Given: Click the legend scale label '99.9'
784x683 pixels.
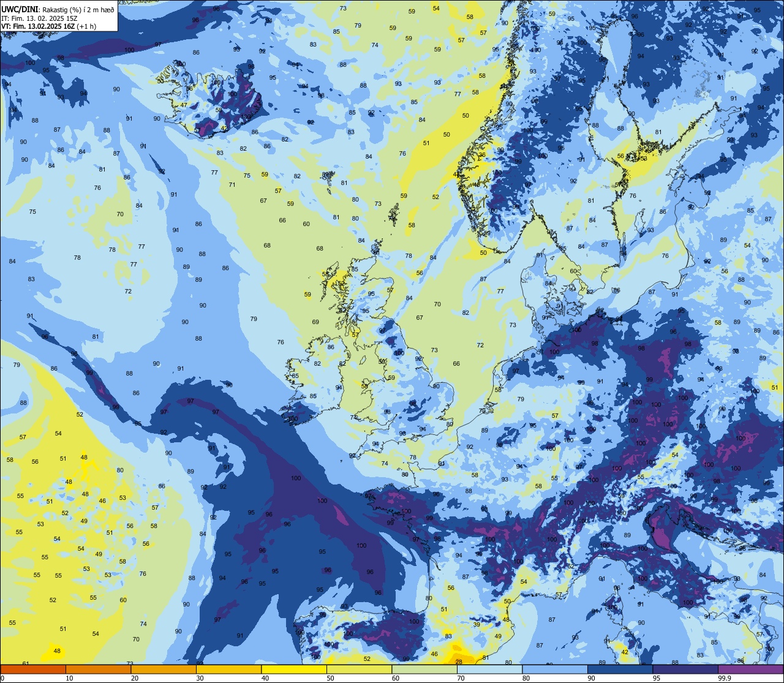Looking at the screenshot, I should tap(725, 678).
